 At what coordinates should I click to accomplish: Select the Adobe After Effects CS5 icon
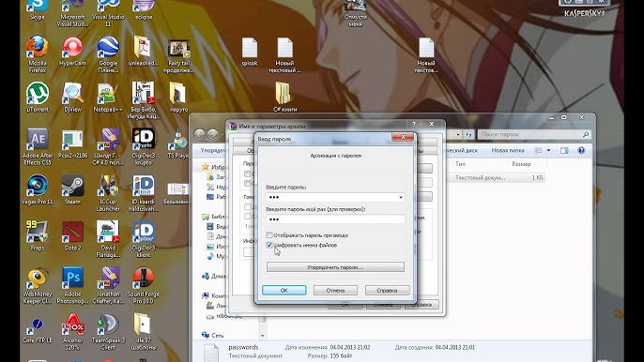pos(37,147)
